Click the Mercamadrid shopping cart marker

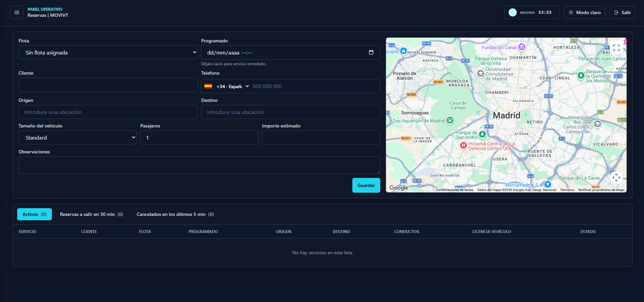click(x=548, y=184)
